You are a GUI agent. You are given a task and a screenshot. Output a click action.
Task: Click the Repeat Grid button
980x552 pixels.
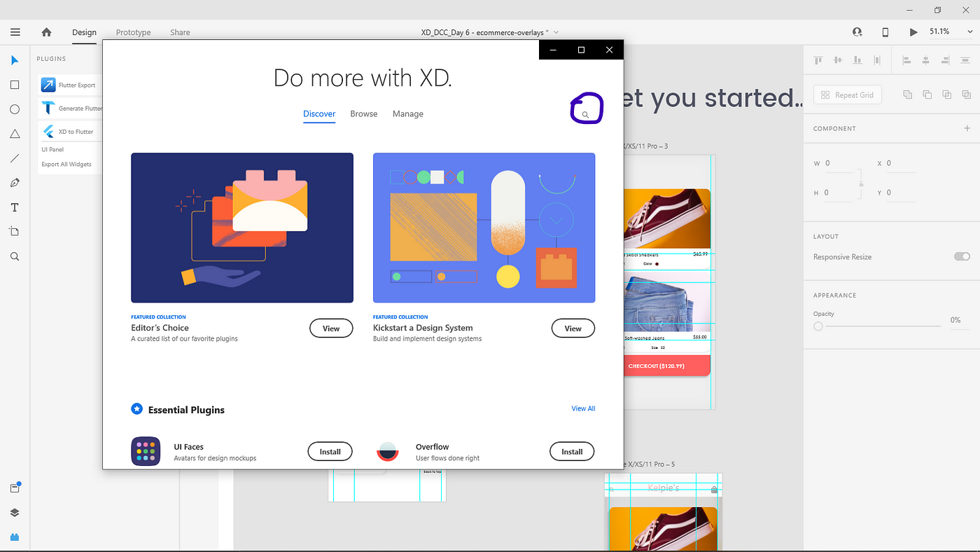pos(848,95)
